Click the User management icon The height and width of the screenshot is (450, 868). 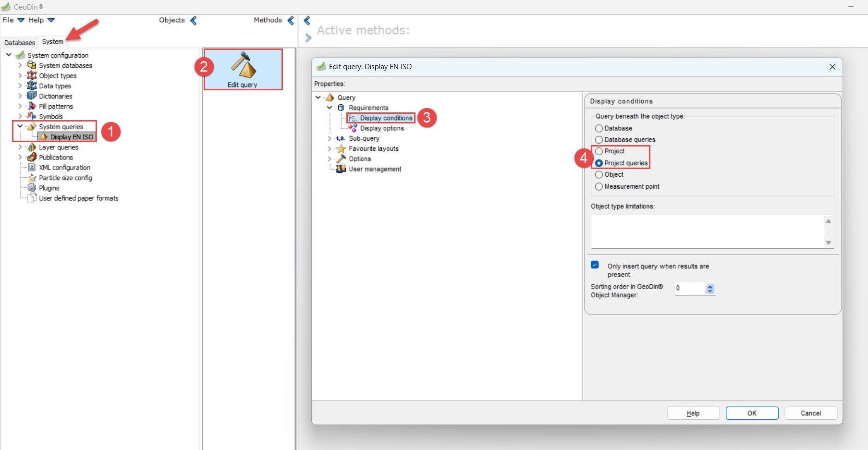click(x=341, y=169)
